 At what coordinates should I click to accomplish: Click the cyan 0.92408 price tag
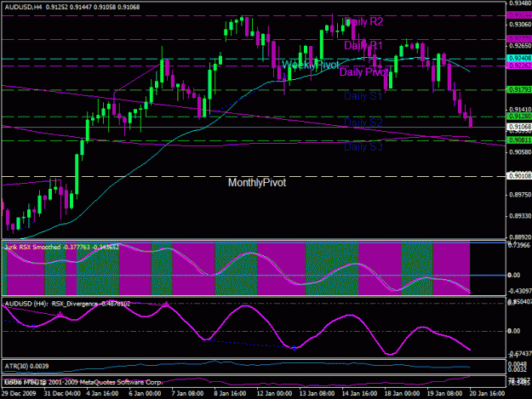pos(519,59)
